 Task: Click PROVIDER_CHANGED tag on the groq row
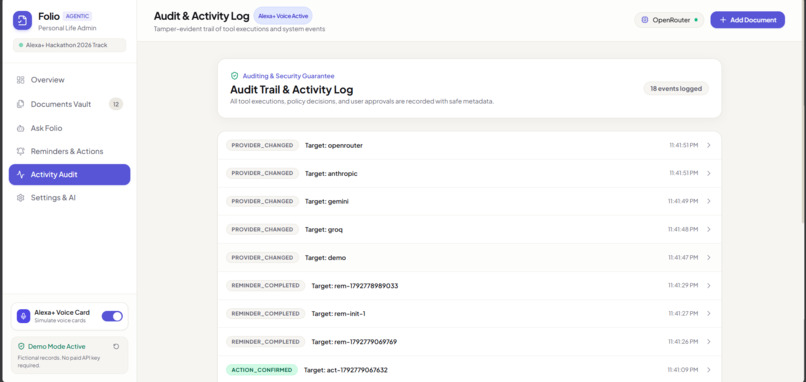click(x=262, y=230)
